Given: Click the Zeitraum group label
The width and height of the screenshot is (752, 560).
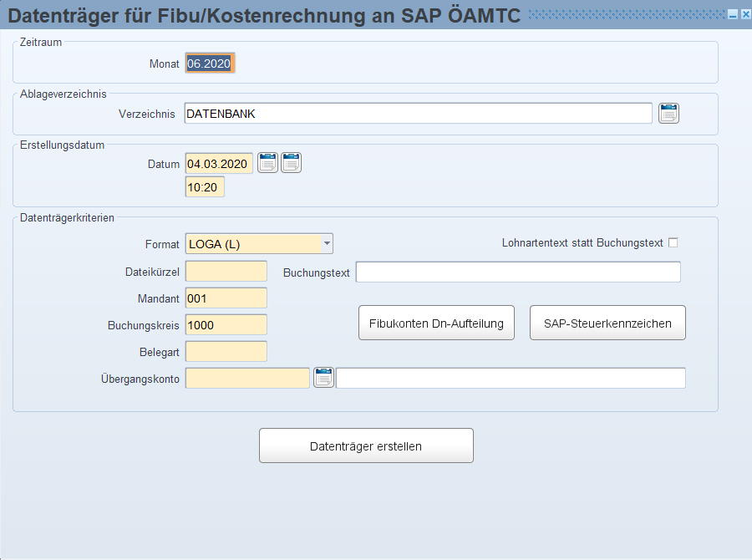Looking at the screenshot, I should [41, 43].
